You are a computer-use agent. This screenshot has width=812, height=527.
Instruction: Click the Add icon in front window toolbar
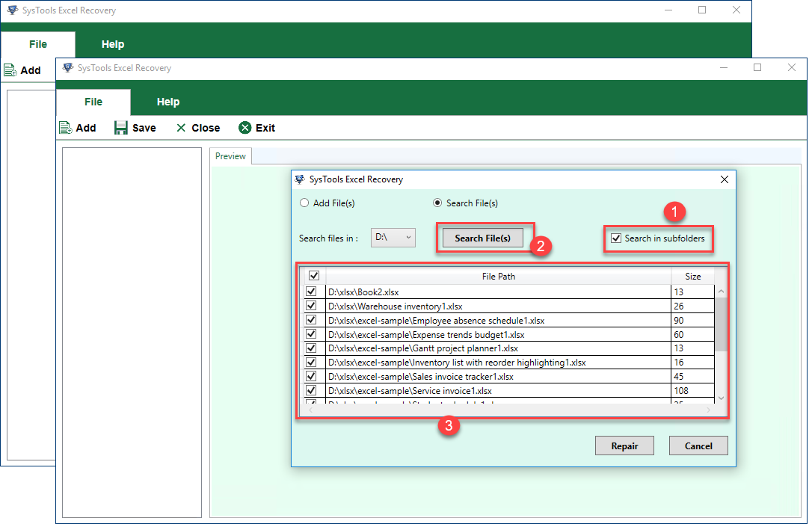[65, 128]
